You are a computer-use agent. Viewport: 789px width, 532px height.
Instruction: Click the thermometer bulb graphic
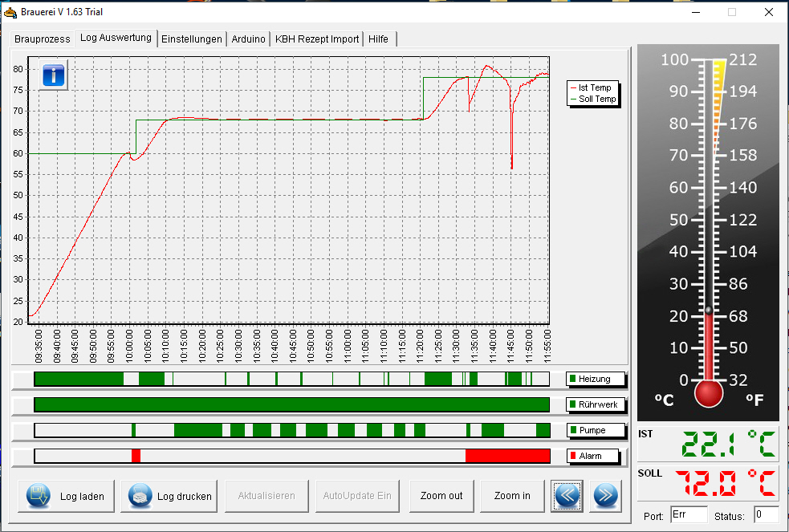click(x=709, y=393)
